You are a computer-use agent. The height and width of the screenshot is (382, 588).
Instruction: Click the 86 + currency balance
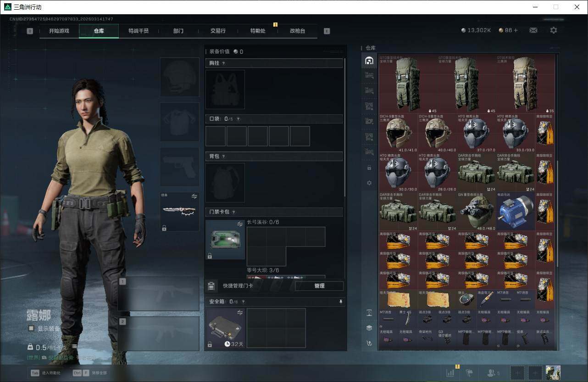(508, 30)
